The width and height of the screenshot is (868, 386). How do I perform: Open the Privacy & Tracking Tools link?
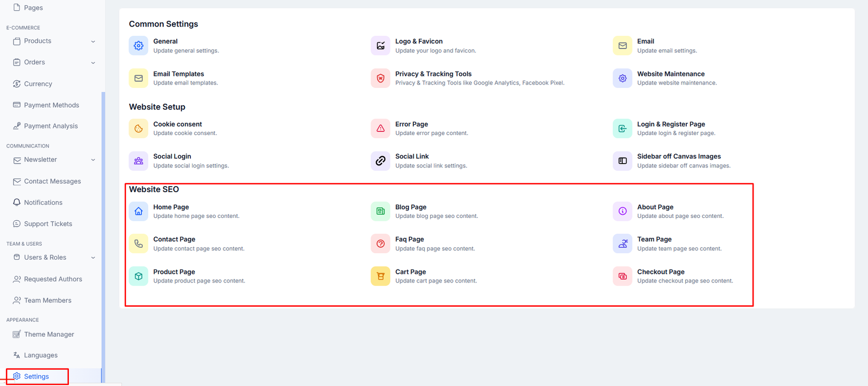click(433, 74)
